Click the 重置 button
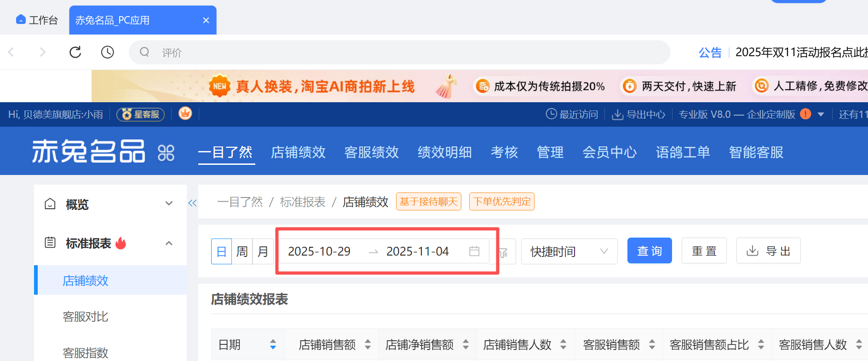This screenshot has height=361, width=868. click(x=704, y=250)
